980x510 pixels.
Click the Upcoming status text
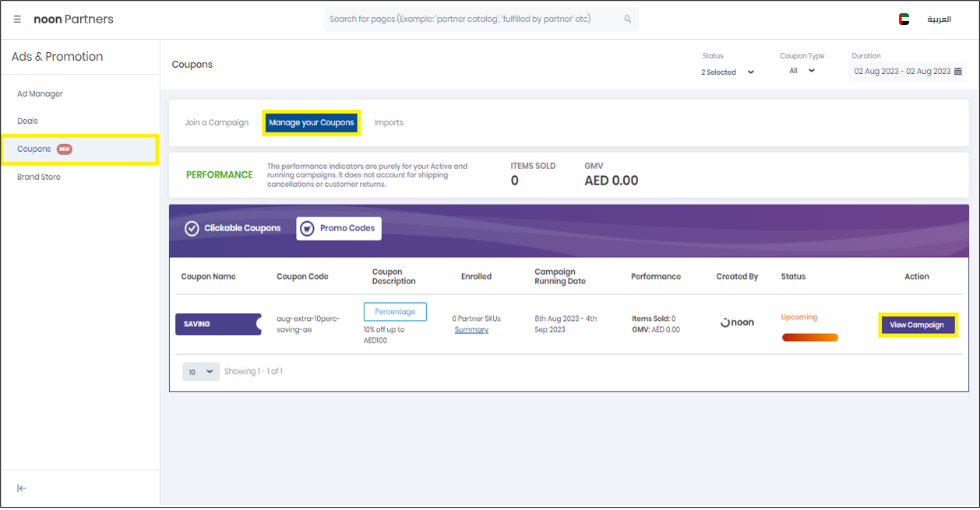(799, 317)
